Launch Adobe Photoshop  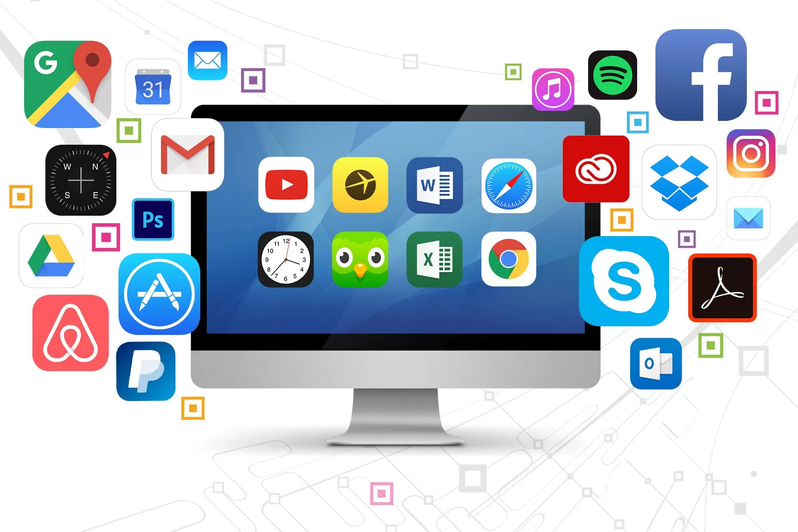click(154, 222)
